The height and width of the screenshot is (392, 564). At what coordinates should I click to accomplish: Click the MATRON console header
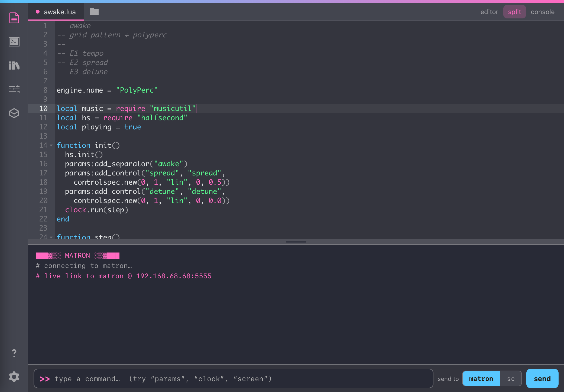tap(77, 256)
